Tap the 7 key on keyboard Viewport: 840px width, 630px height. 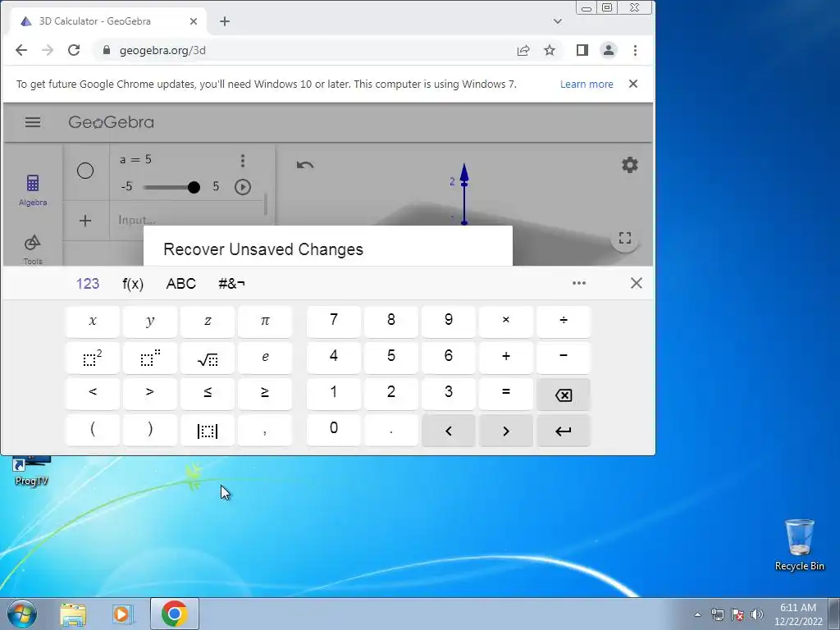pos(334,322)
